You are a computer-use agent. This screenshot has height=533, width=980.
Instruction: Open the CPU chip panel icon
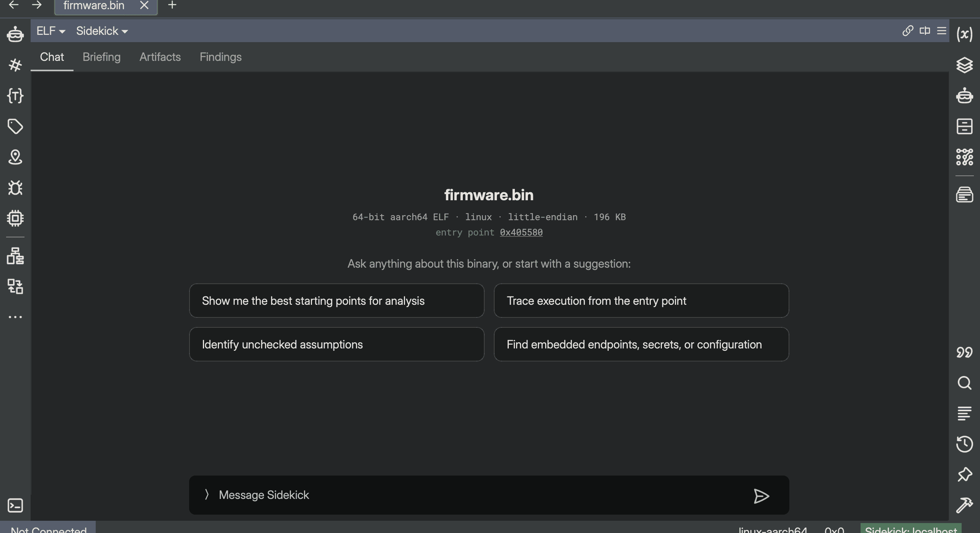(x=15, y=218)
